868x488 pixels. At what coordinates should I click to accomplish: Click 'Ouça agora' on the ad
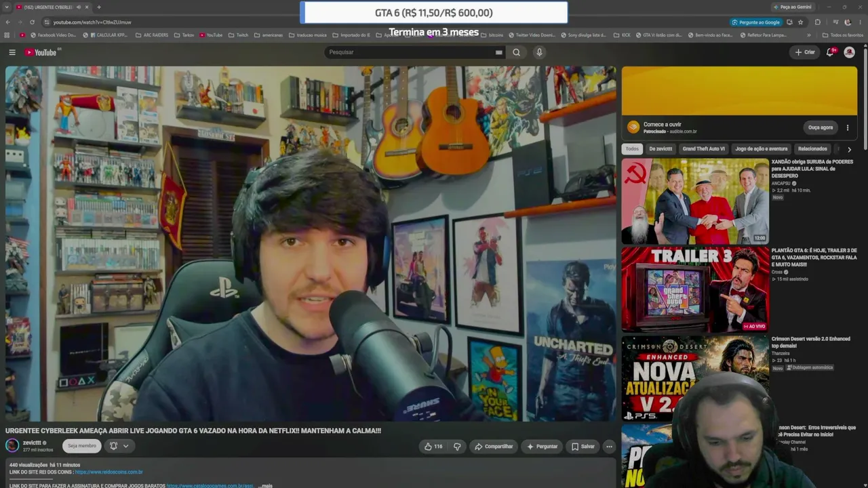pos(821,127)
